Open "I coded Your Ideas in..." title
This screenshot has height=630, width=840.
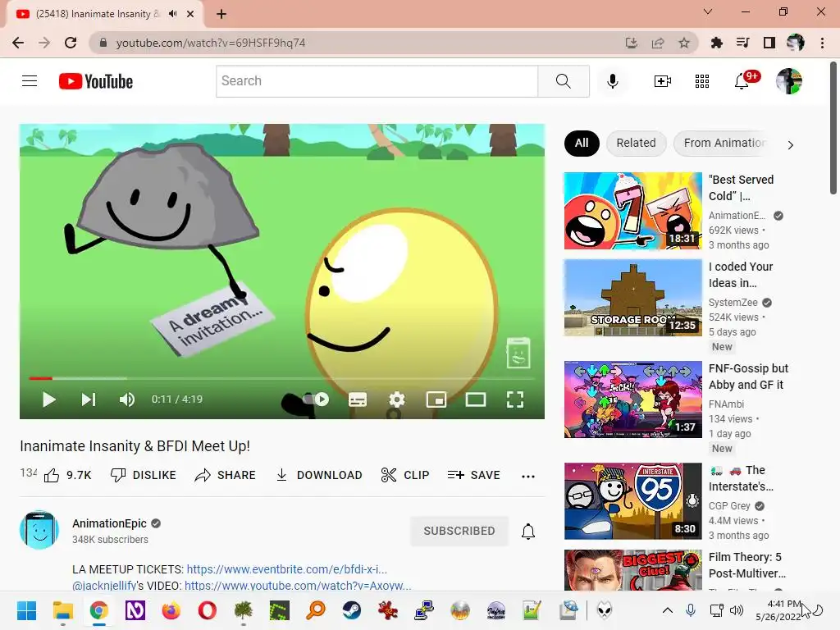pyautogui.click(x=741, y=275)
